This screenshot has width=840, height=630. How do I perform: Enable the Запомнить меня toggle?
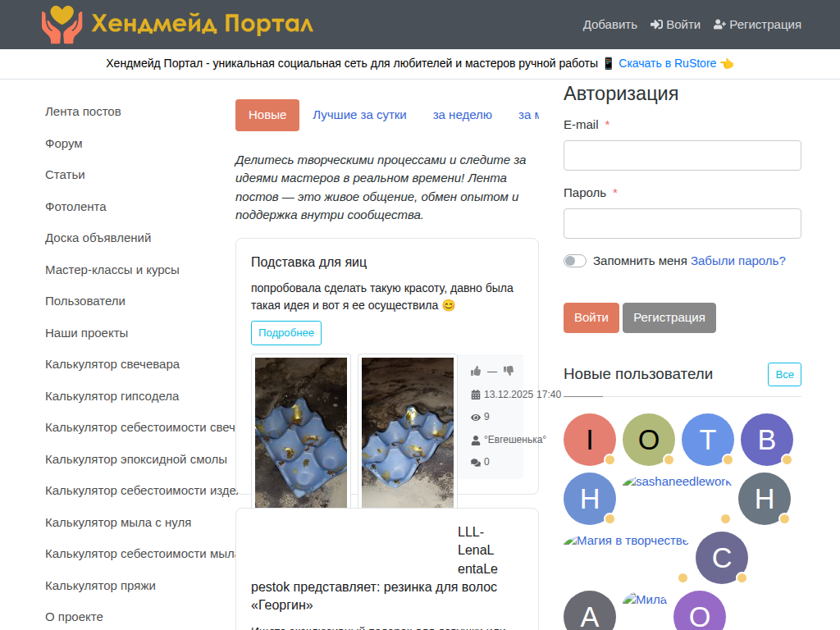tap(575, 260)
